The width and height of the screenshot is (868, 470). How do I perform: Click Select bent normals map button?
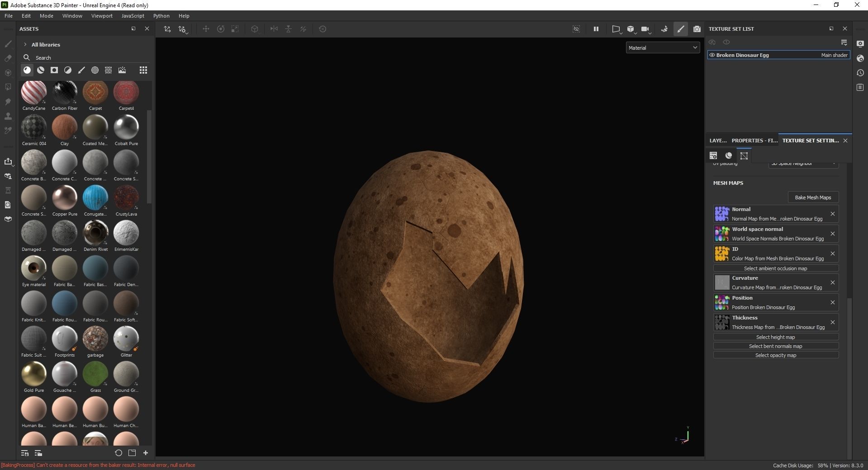776,346
